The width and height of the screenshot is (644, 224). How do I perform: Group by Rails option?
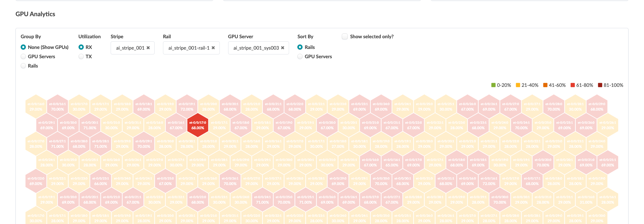pos(23,66)
